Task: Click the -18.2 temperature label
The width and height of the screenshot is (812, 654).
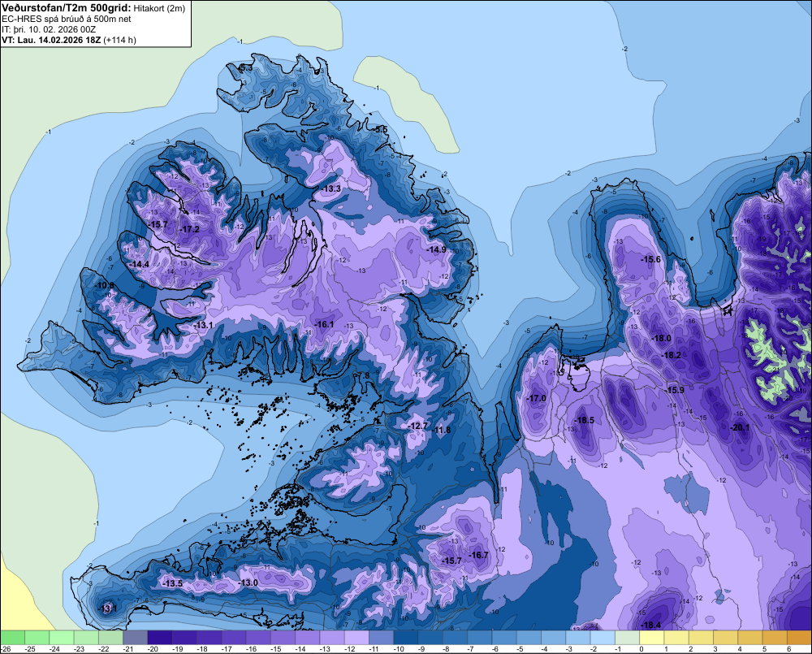Action: 672,355
